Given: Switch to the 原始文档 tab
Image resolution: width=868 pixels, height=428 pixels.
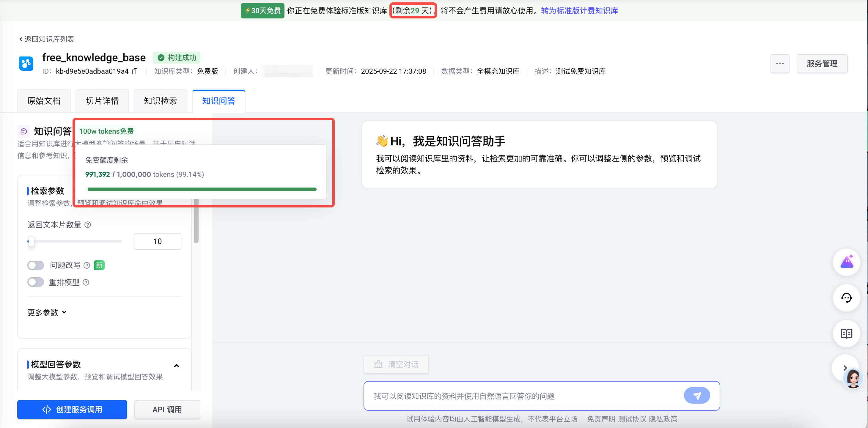Looking at the screenshot, I should coord(44,101).
